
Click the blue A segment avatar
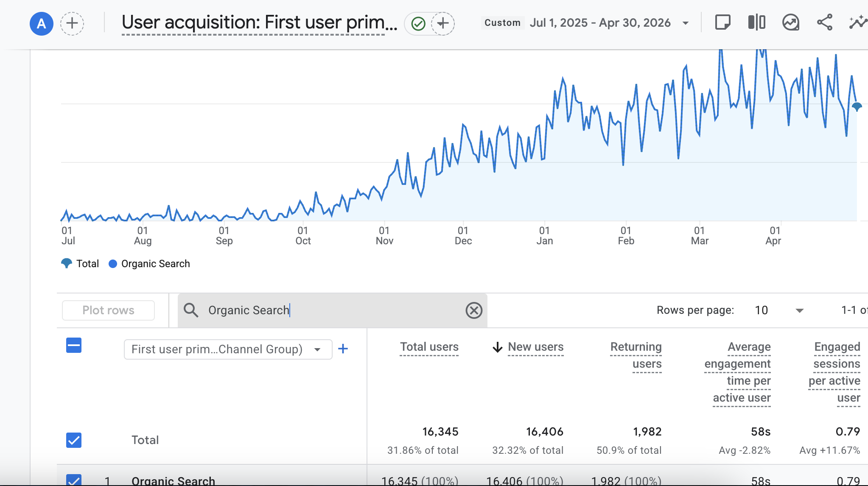42,23
